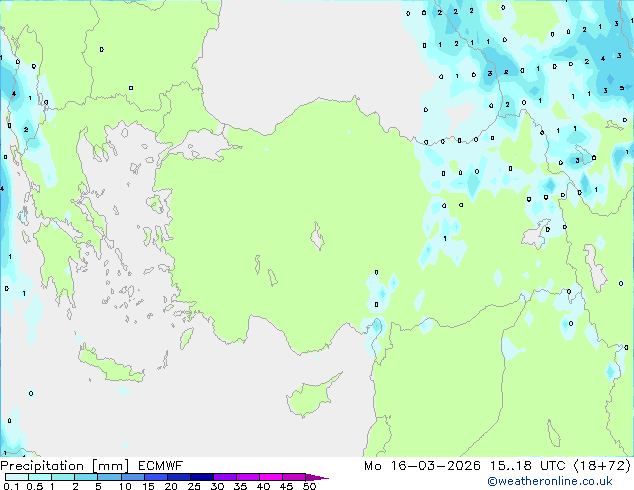
Task: Choose the 30–35 mm purple legend swatch
Action: pyautogui.click(x=224, y=477)
